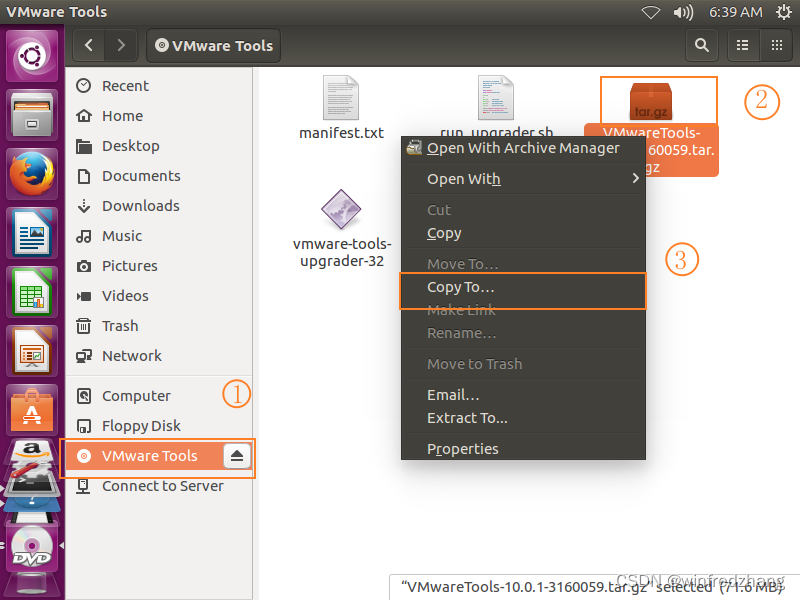This screenshot has height=600, width=800.
Task: Open Firefox web browser from launcher
Action: 32,174
